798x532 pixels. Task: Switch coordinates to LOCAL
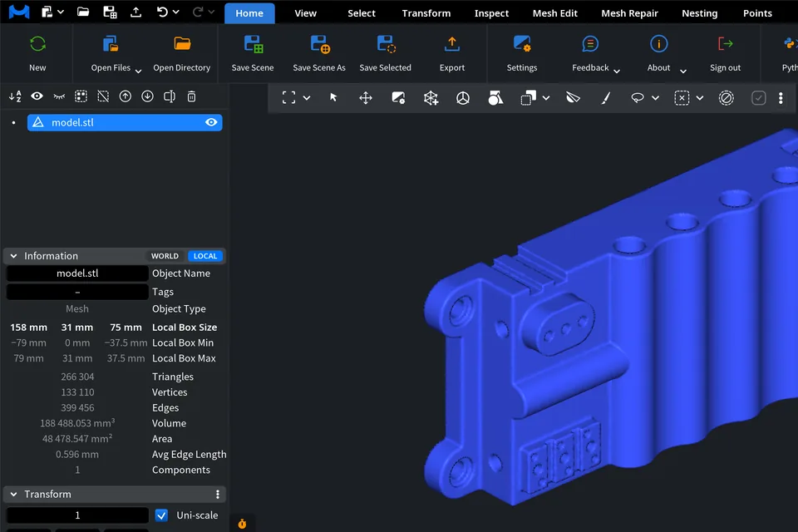pos(205,256)
